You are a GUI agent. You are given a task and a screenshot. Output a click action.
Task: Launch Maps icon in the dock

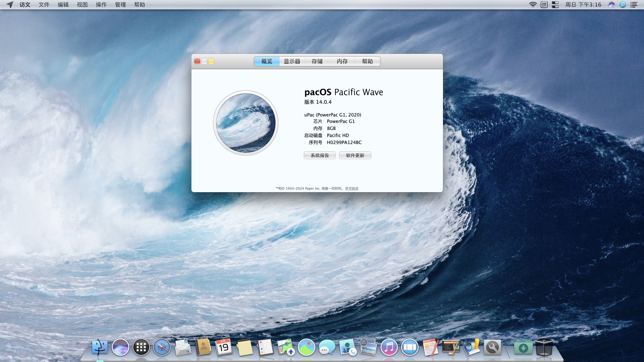286,347
